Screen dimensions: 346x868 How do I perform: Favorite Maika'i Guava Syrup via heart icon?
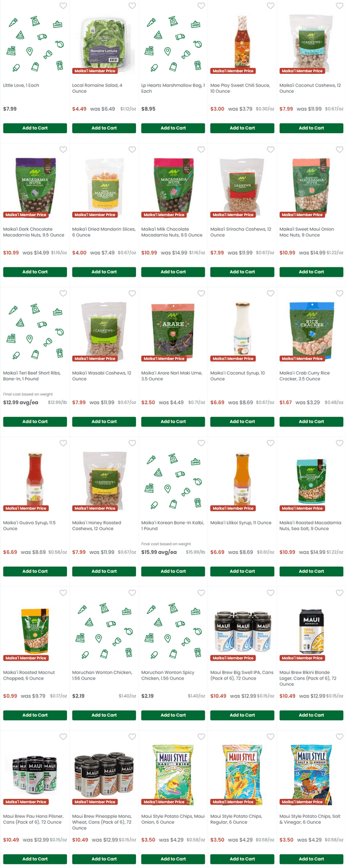63,443
